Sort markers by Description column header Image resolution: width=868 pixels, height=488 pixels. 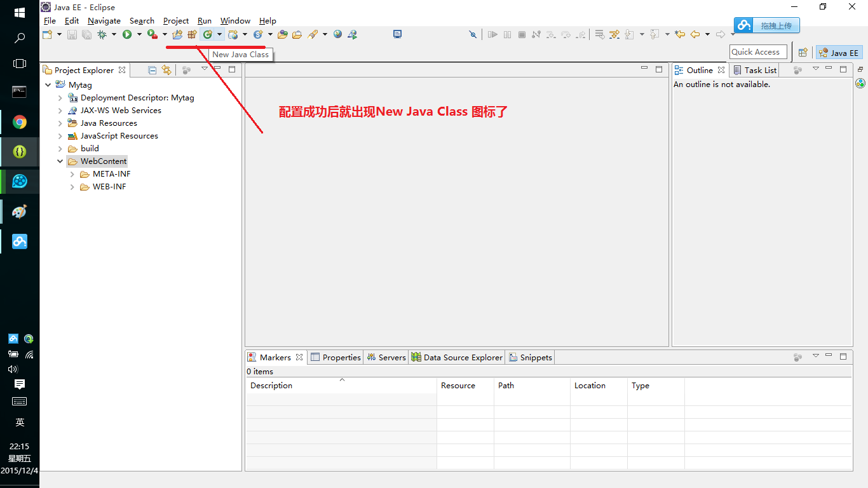click(x=341, y=386)
